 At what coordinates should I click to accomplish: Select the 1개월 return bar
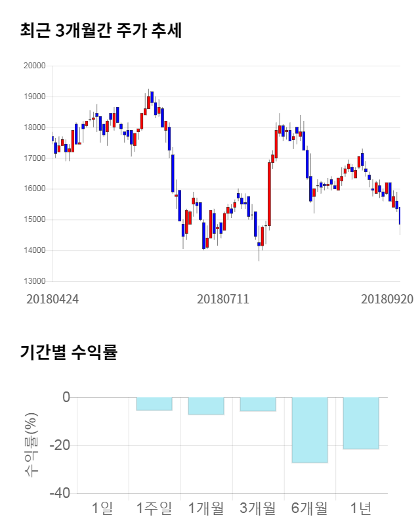pyautogui.click(x=206, y=406)
